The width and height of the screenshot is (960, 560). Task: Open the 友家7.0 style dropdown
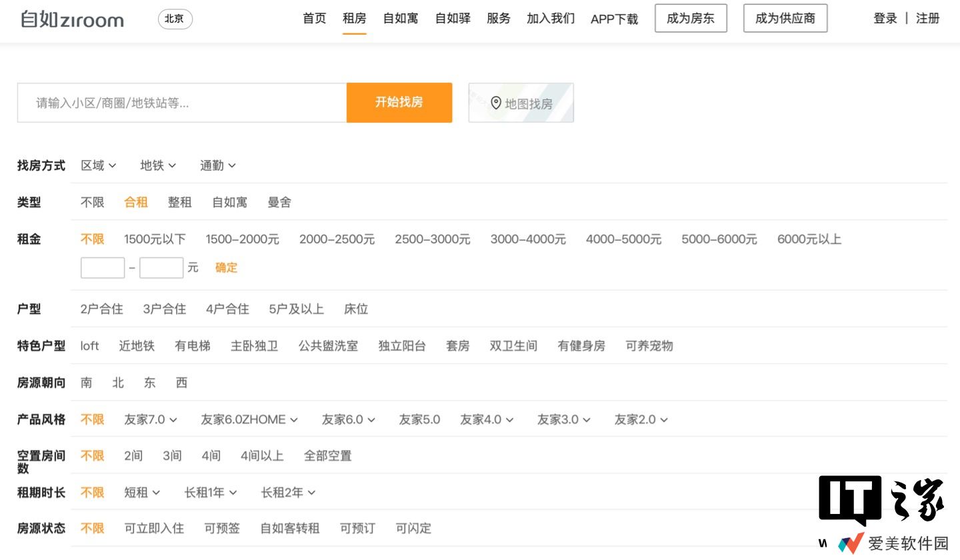coord(151,419)
